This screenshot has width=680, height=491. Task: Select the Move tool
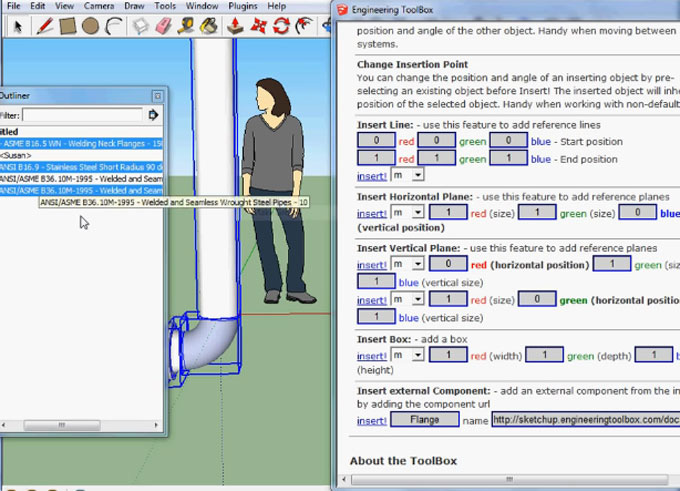[x=258, y=26]
